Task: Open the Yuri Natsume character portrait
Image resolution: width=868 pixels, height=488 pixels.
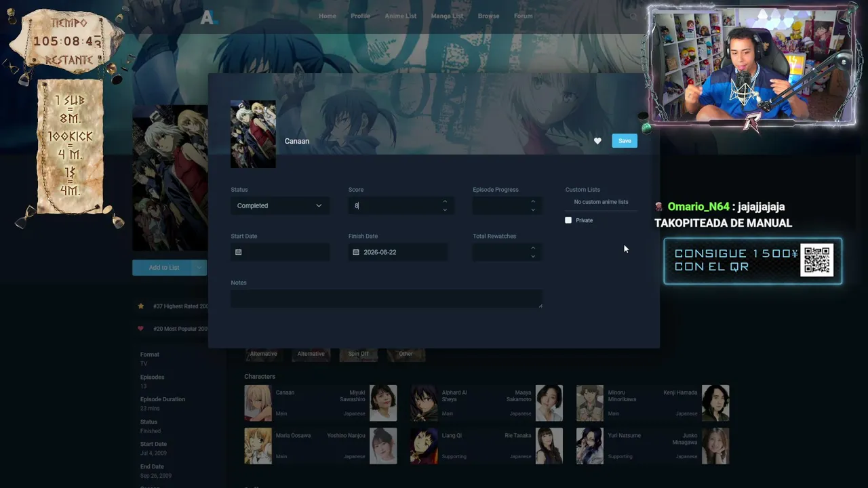Action: (x=590, y=446)
